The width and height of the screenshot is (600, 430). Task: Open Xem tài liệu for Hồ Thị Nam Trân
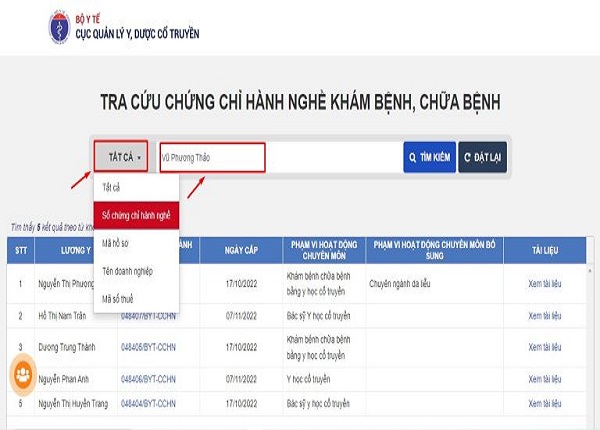point(545,316)
